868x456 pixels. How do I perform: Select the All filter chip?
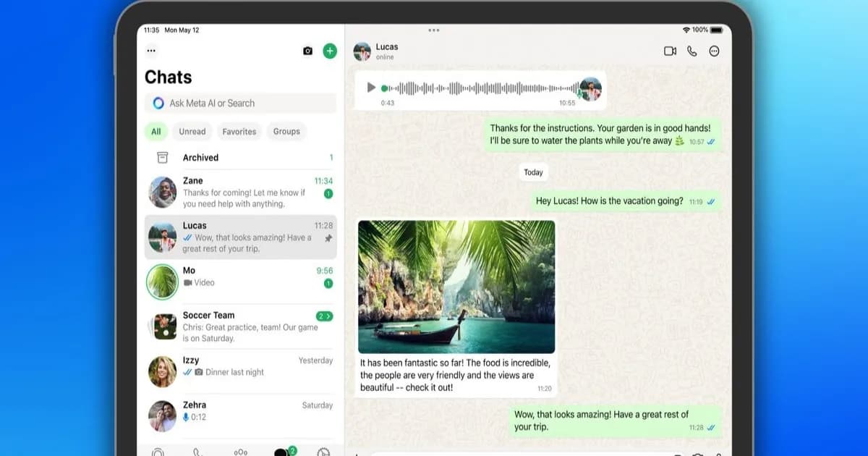click(156, 132)
